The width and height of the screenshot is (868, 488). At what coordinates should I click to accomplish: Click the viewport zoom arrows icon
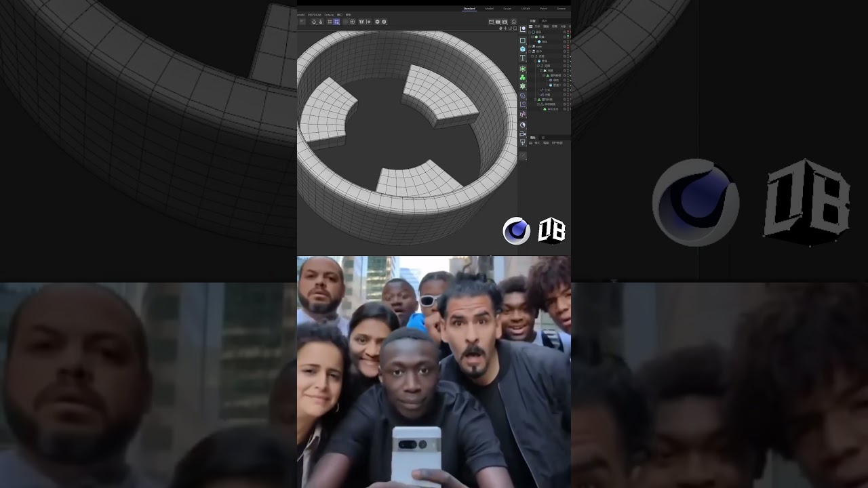click(x=505, y=28)
